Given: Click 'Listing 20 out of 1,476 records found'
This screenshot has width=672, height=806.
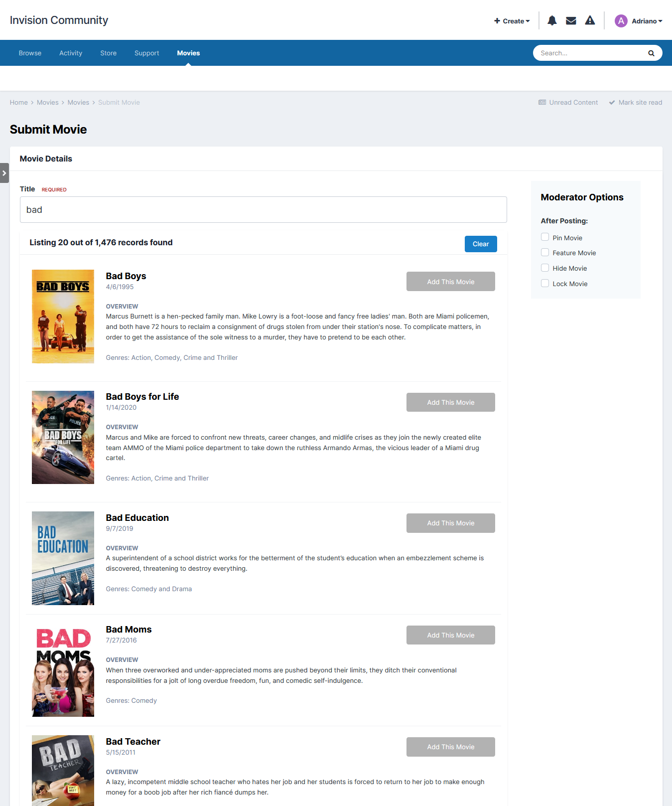Looking at the screenshot, I should click(x=101, y=243).
